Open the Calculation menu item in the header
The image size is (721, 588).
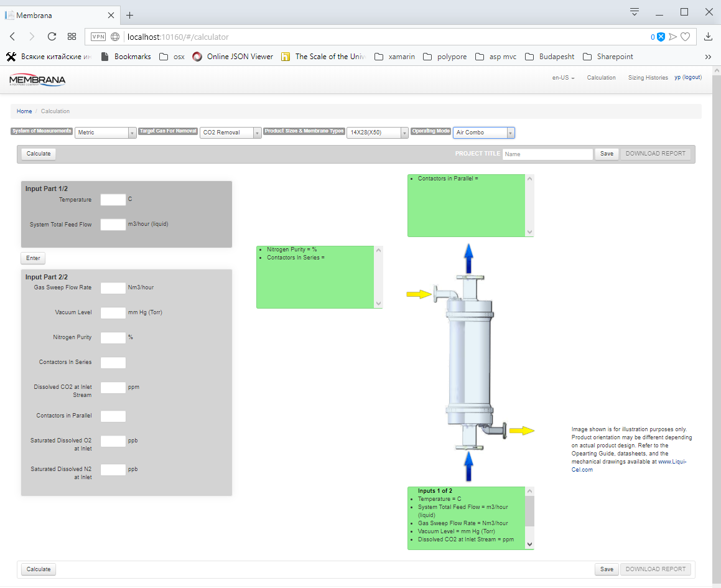(x=601, y=78)
